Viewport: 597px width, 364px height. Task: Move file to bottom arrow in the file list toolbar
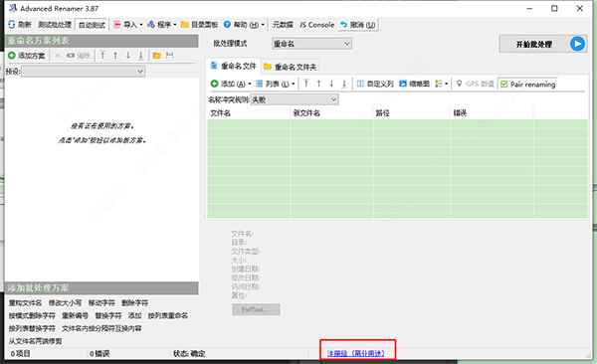(344, 84)
